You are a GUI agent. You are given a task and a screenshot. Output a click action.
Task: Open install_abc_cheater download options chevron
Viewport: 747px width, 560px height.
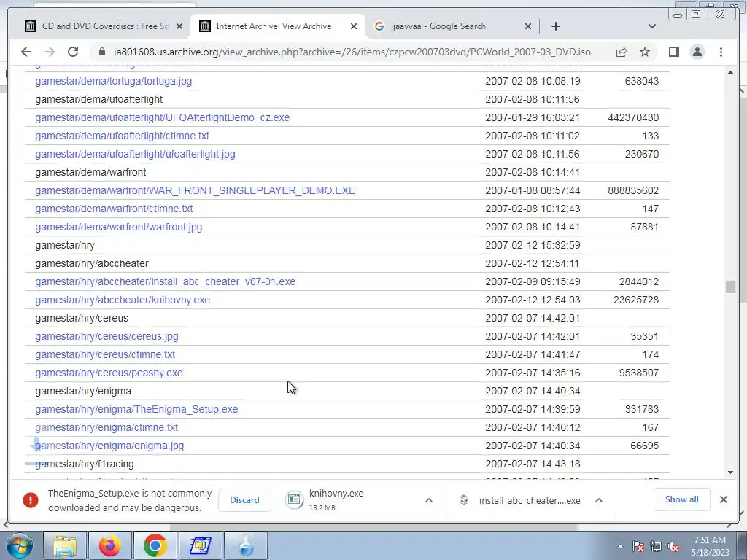coord(599,500)
